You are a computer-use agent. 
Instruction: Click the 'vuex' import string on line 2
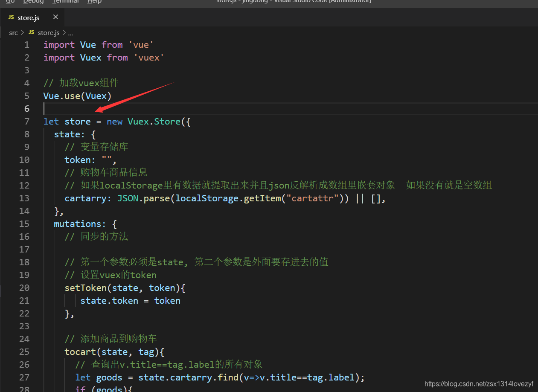click(149, 58)
